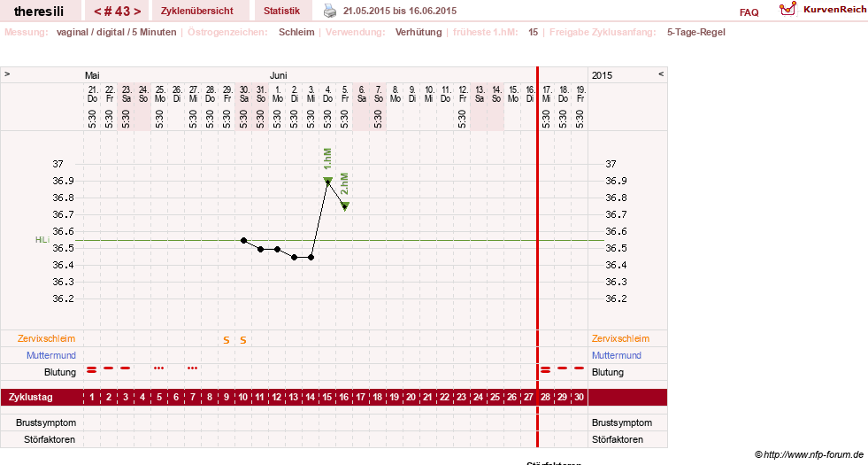The height and width of the screenshot is (465, 868).
Task: Click the HiLi baseline label
Action: [42, 239]
